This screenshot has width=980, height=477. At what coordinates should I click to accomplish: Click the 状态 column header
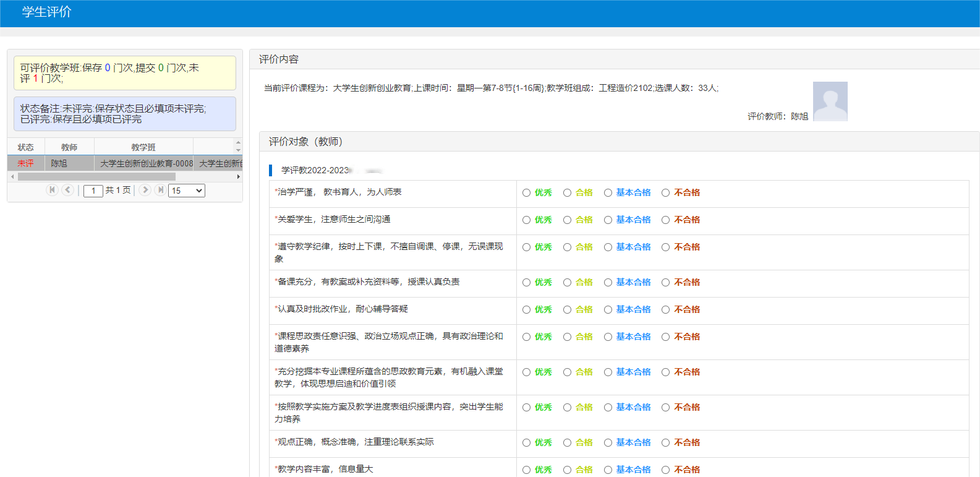25,147
